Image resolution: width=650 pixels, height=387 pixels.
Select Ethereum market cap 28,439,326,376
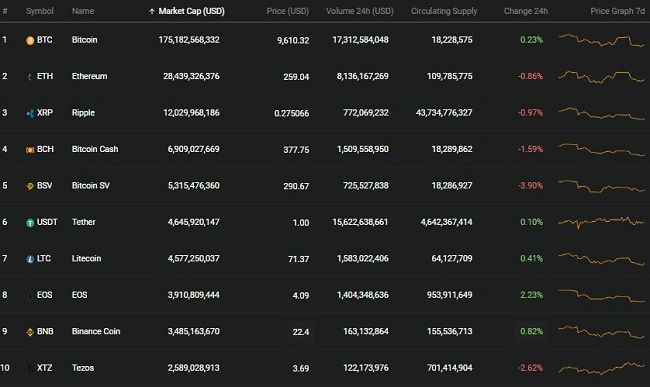pyautogui.click(x=192, y=76)
